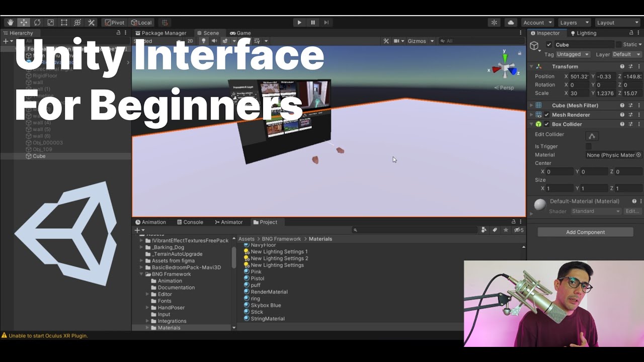Open scene component tools icon
Image resolution: width=644 pixels, height=362 pixels.
coord(386,41)
